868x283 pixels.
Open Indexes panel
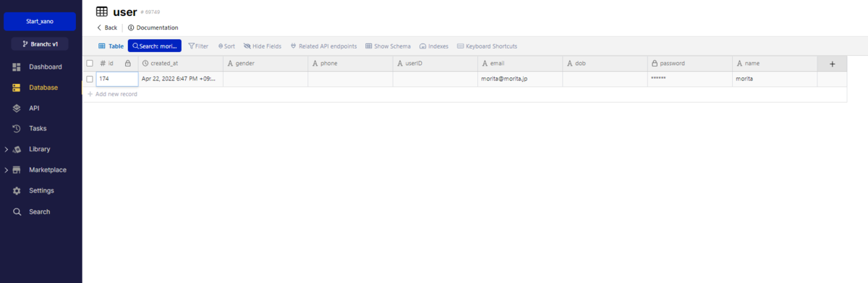coord(434,46)
